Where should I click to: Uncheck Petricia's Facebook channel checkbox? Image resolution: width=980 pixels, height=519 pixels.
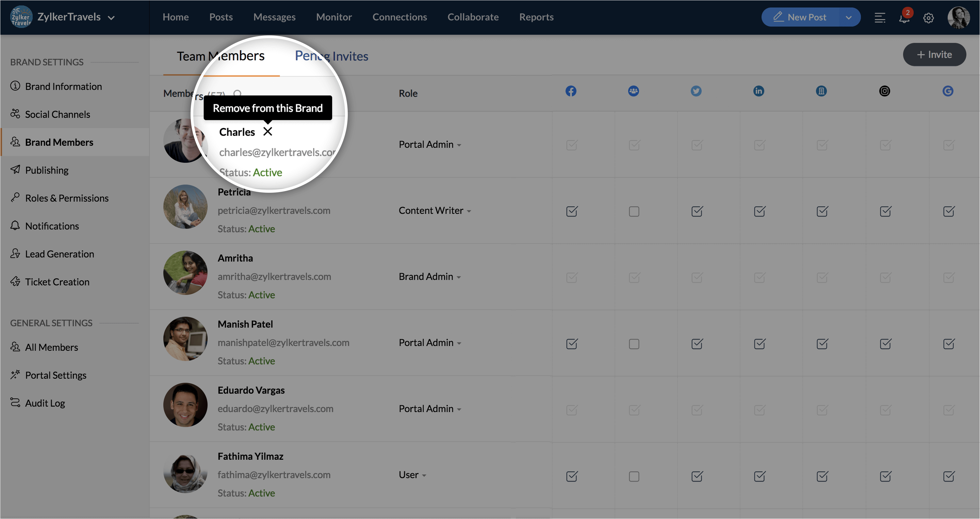[x=571, y=211]
